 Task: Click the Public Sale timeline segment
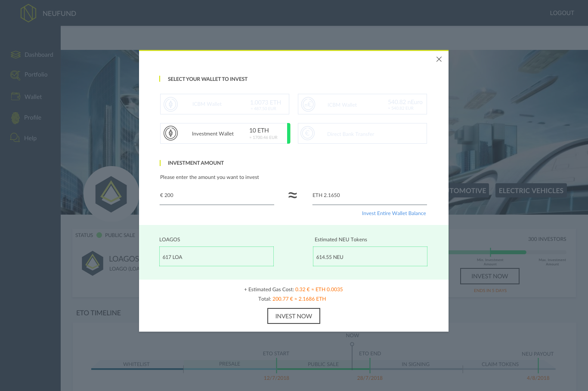323,364
